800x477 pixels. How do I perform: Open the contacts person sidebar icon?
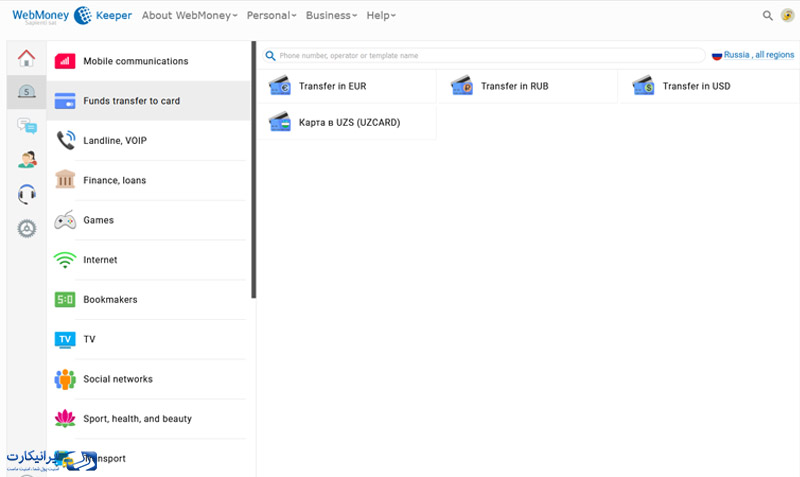point(27,160)
